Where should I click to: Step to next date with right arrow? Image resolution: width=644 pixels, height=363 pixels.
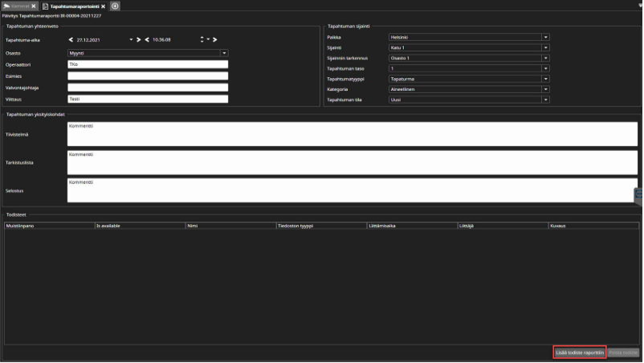click(138, 39)
